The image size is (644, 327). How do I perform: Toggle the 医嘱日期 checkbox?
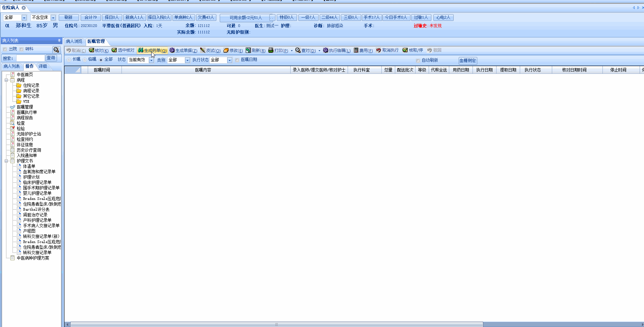click(237, 60)
